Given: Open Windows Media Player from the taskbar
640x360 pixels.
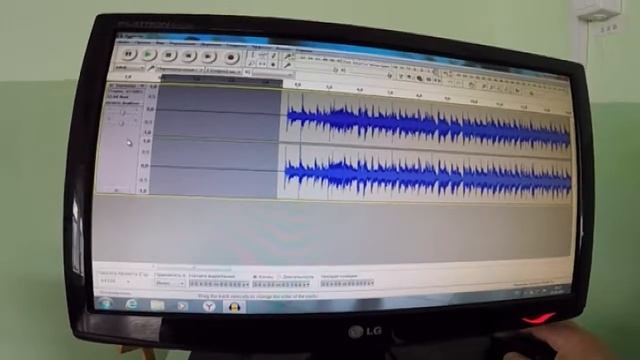Looking at the screenshot, I should tap(182, 305).
